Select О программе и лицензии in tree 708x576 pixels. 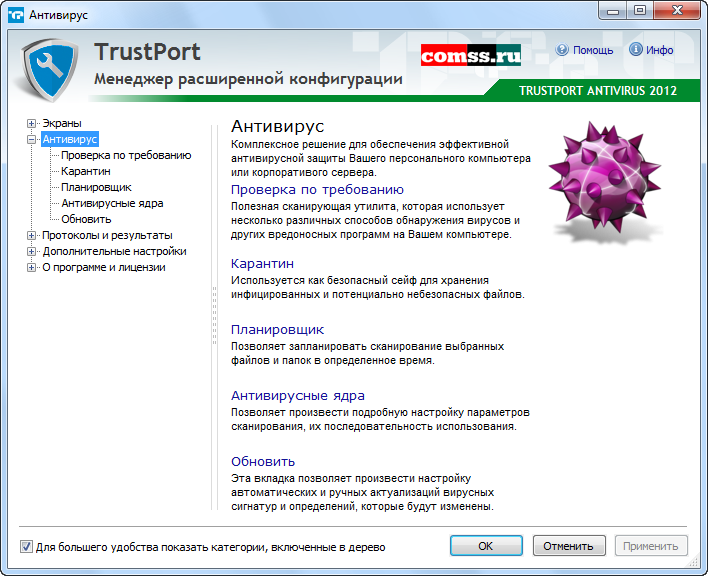coord(104,267)
